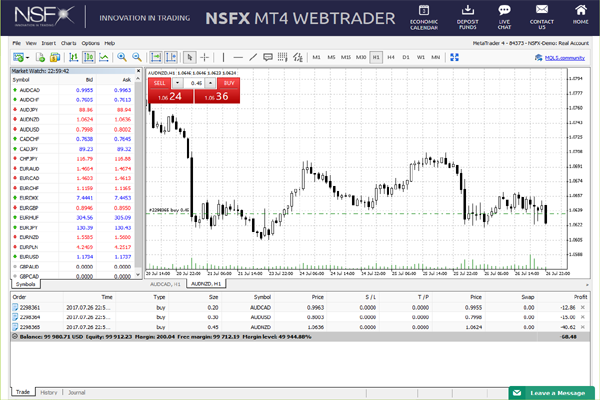The height and width of the screenshot is (400, 600).
Task: Select the text label tool
Action: (x=267, y=57)
